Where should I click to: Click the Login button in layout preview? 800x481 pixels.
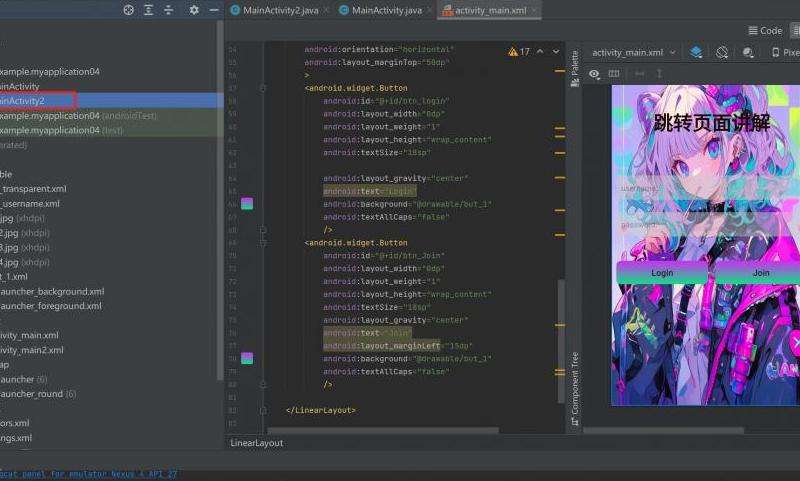pyautogui.click(x=662, y=272)
